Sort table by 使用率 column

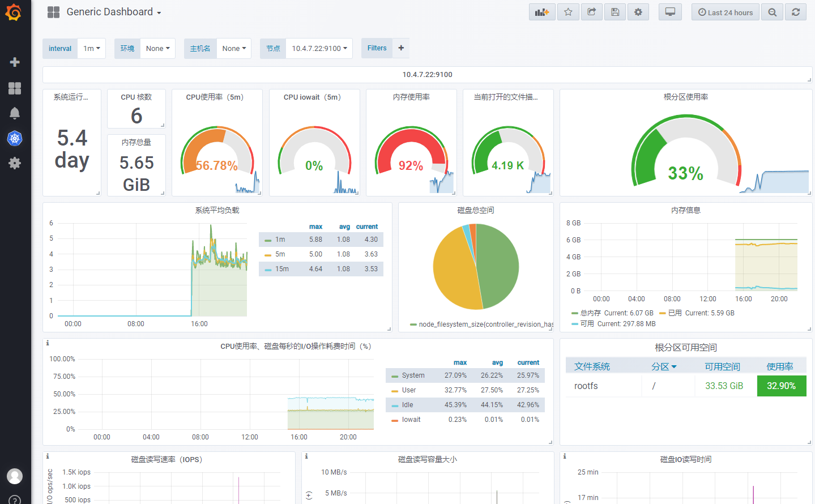[780, 366]
